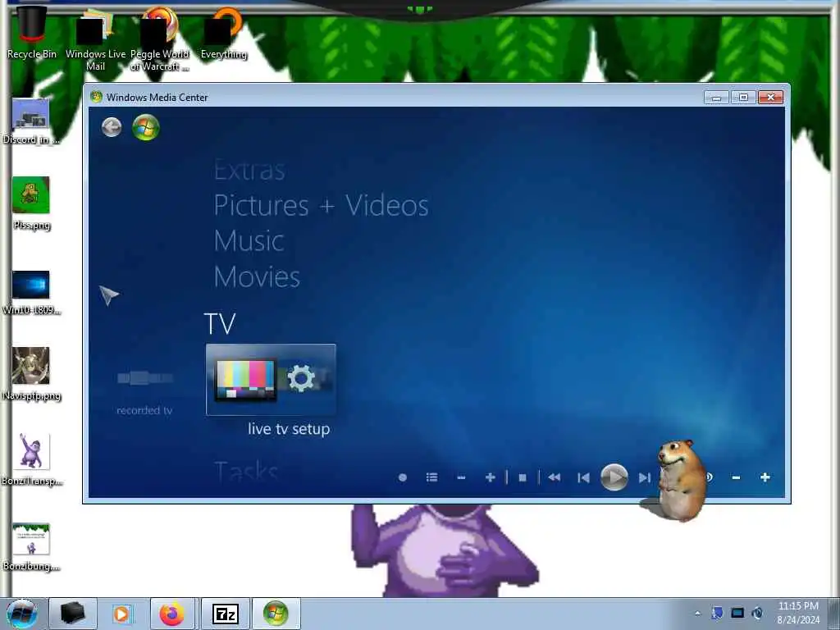This screenshot has height=630, width=840.
Task: Go back with the Media Center back arrow
Action: [112, 127]
